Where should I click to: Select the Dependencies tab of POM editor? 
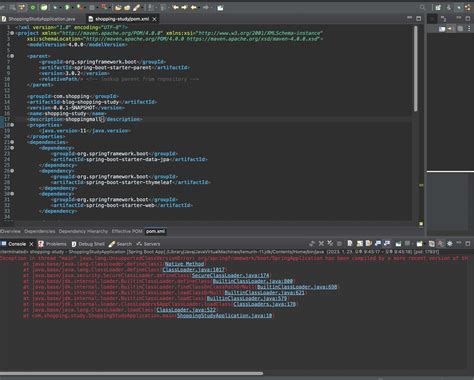40,231
